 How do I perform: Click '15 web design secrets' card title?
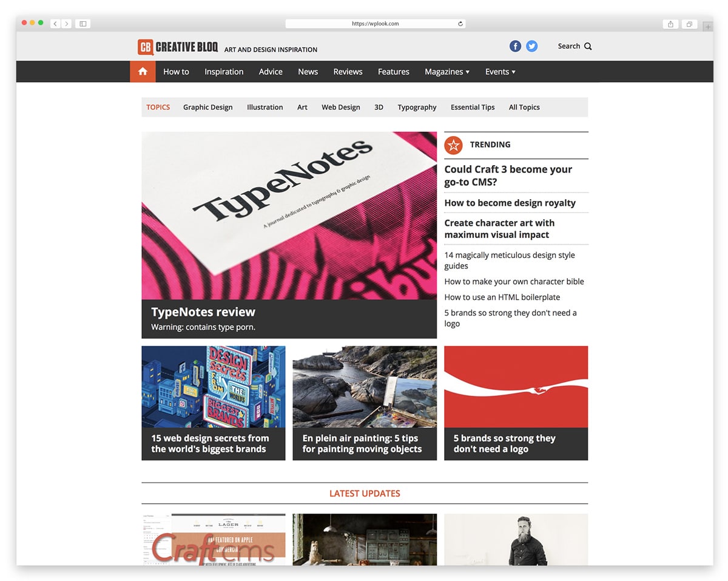(x=210, y=444)
